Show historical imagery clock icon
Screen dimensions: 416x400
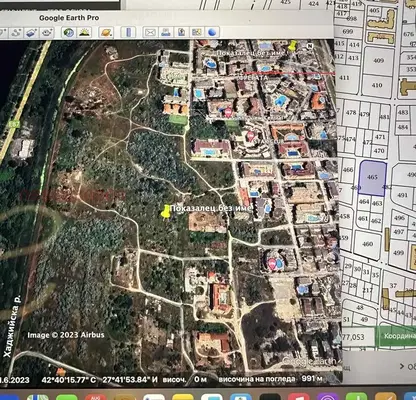pyautogui.click(x=69, y=32)
